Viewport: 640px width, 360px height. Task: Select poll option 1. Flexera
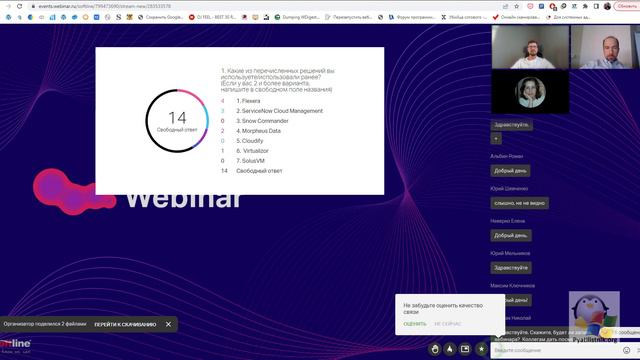pos(248,101)
